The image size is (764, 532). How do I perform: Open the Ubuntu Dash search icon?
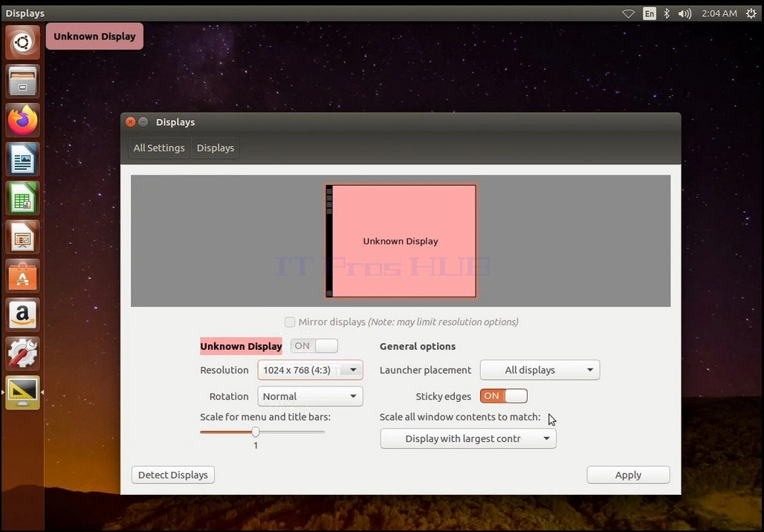(22, 42)
